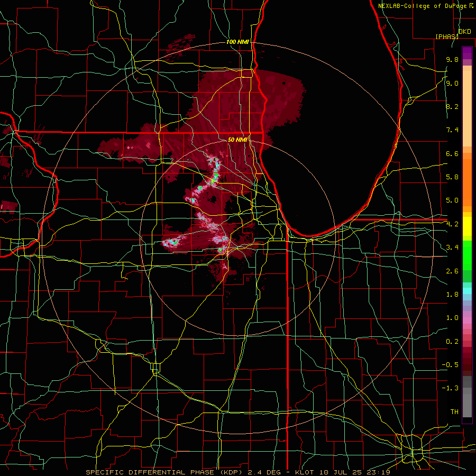
Task: Pick the pink band near 1.0 value
Action: tap(467, 321)
